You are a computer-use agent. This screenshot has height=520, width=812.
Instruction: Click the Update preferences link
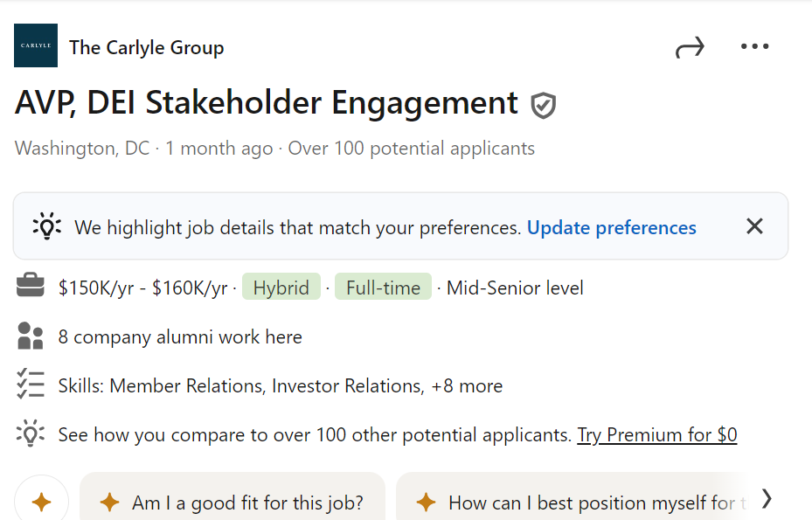(x=612, y=228)
